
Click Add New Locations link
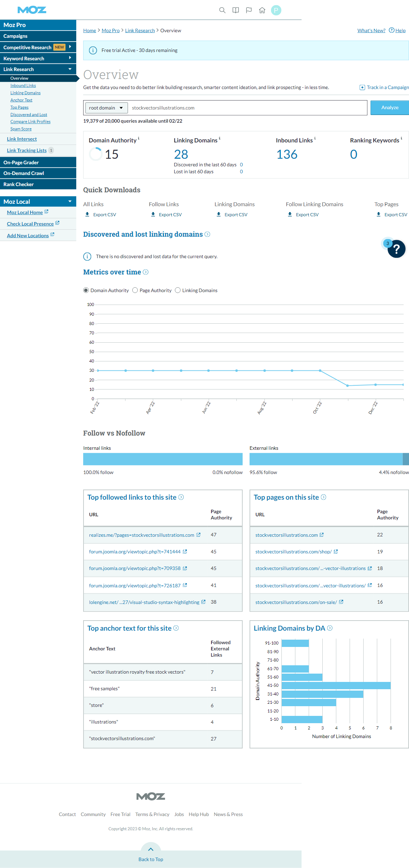pos(28,236)
